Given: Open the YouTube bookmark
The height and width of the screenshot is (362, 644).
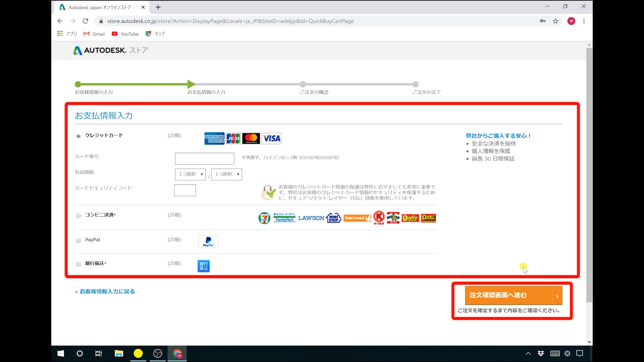Looking at the screenshot, I should coord(125,34).
